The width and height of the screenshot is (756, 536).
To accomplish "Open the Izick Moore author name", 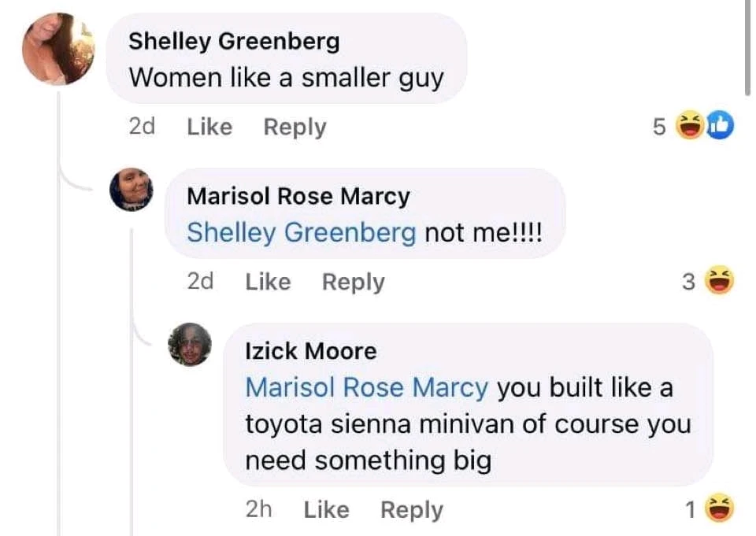I will (311, 350).
